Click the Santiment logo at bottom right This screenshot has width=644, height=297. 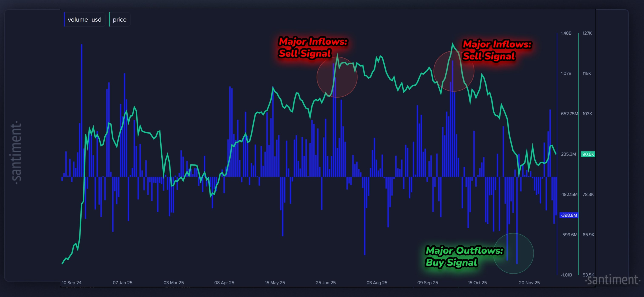[x=613, y=280]
